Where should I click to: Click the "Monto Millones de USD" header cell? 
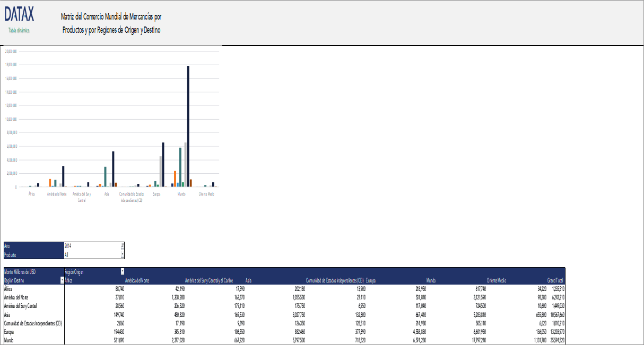pyautogui.click(x=21, y=271)
